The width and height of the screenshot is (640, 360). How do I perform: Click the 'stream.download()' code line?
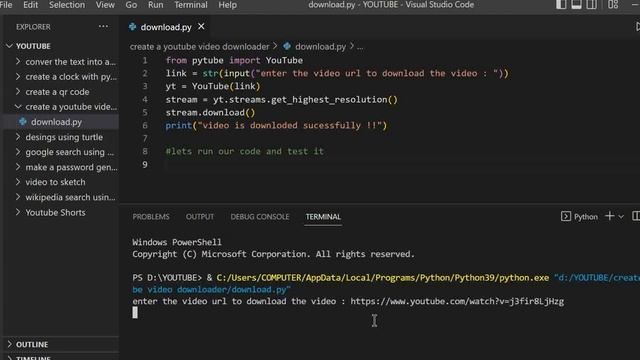point(210,112)
